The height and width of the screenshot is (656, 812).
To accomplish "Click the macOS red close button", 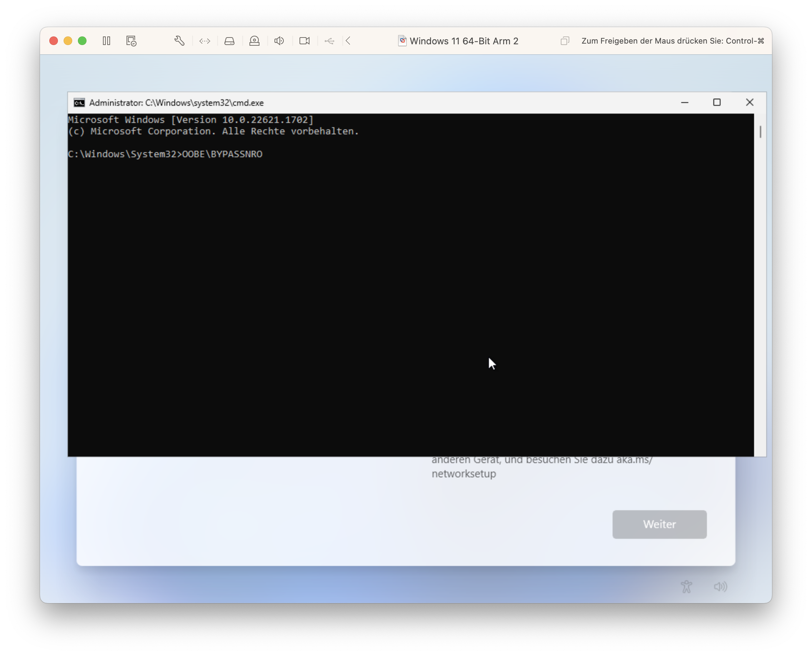I will point(54,41).
